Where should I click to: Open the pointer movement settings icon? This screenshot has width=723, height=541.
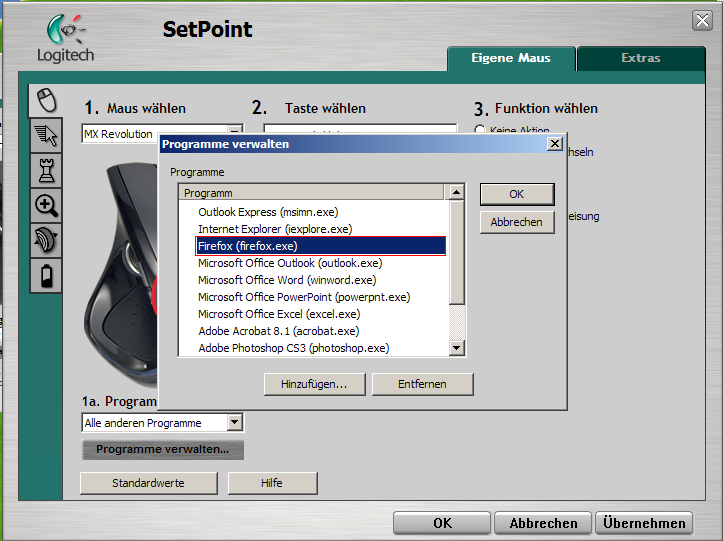(46, 135)
